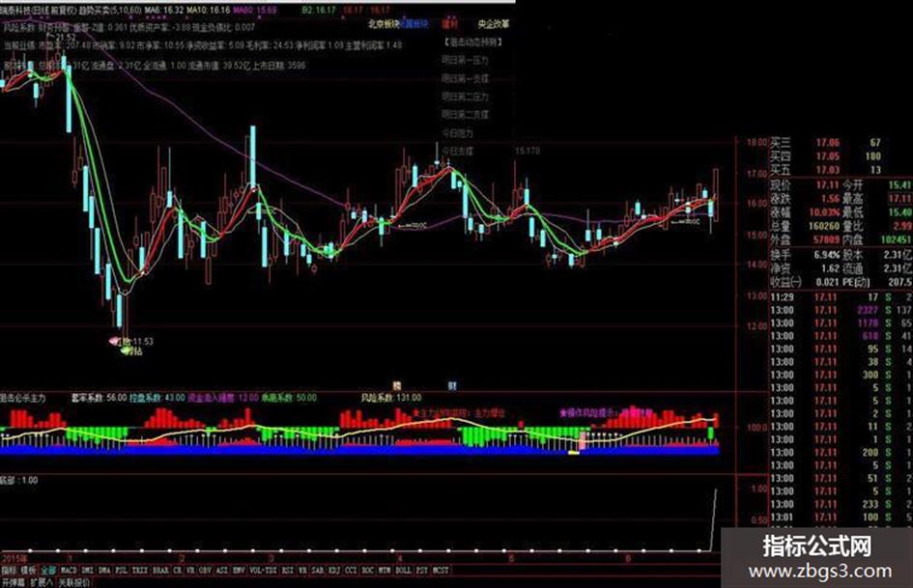The width and height of the screenshot is (913, 588).
Task: Open the VOL-TDX indicator tab
Action: click(263, 571)
